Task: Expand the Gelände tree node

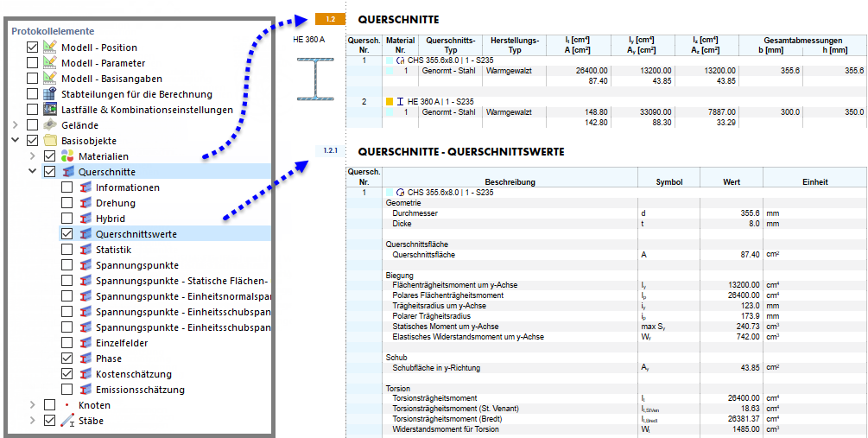Action: pos(16,125)
